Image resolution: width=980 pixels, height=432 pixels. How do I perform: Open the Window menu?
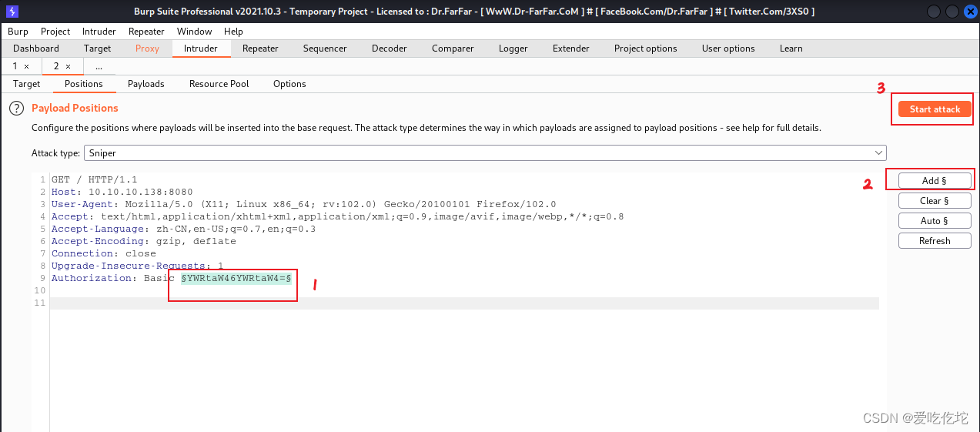[194, 32]
